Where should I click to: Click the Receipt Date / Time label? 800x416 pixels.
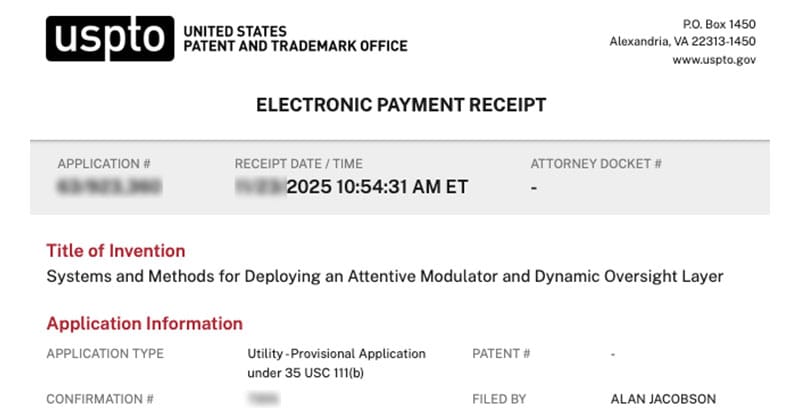point(298,164)
